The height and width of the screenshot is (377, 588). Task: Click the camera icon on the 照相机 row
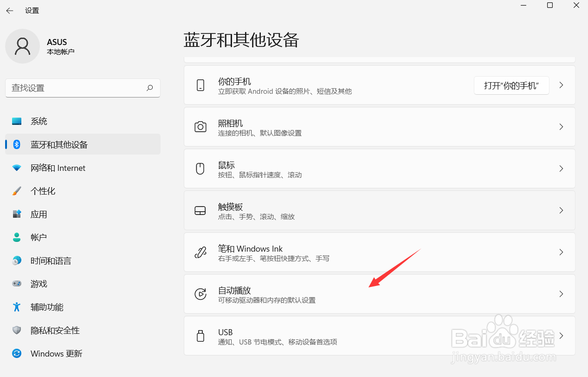[x=200, y=127]
